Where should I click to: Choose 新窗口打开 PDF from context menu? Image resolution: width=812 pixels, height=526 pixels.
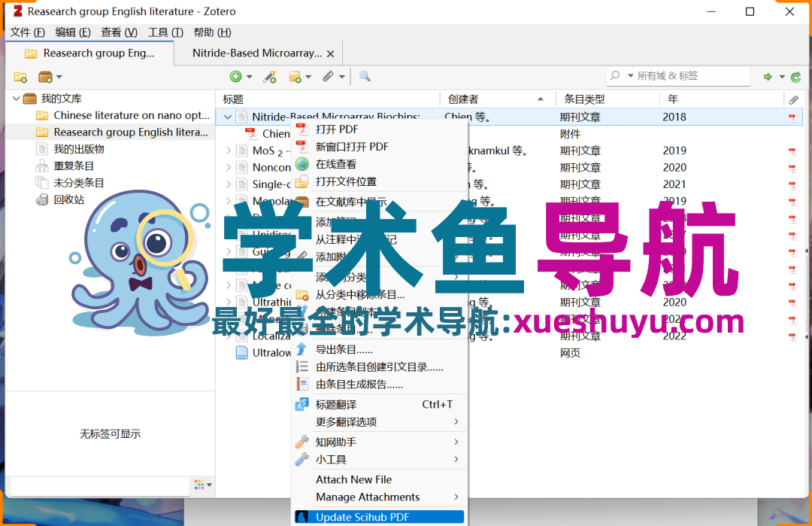(380, 147)
